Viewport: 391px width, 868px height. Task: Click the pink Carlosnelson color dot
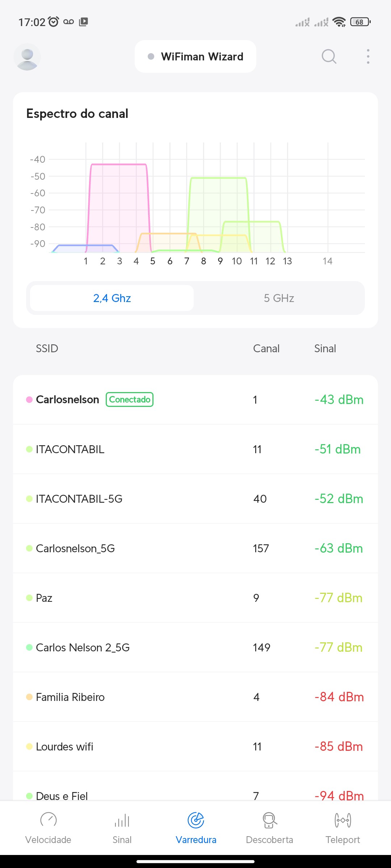click(29, 400)
